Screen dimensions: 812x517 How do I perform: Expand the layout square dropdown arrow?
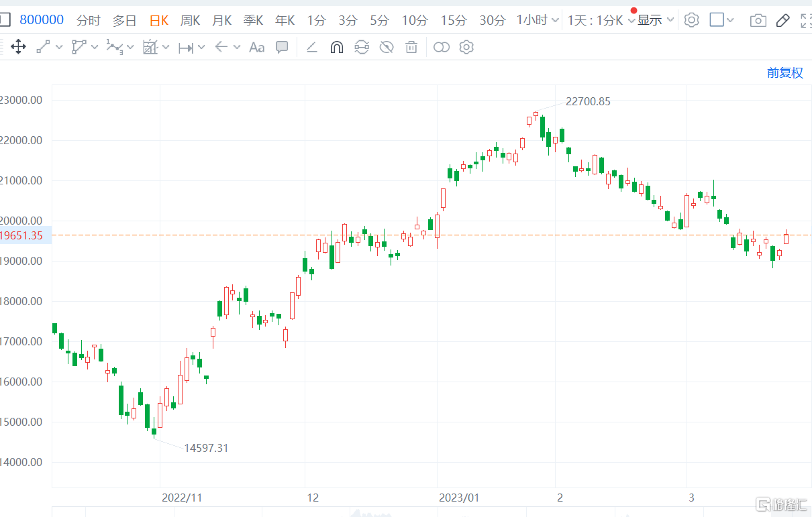pyautogui.click(x=730, y=21)
